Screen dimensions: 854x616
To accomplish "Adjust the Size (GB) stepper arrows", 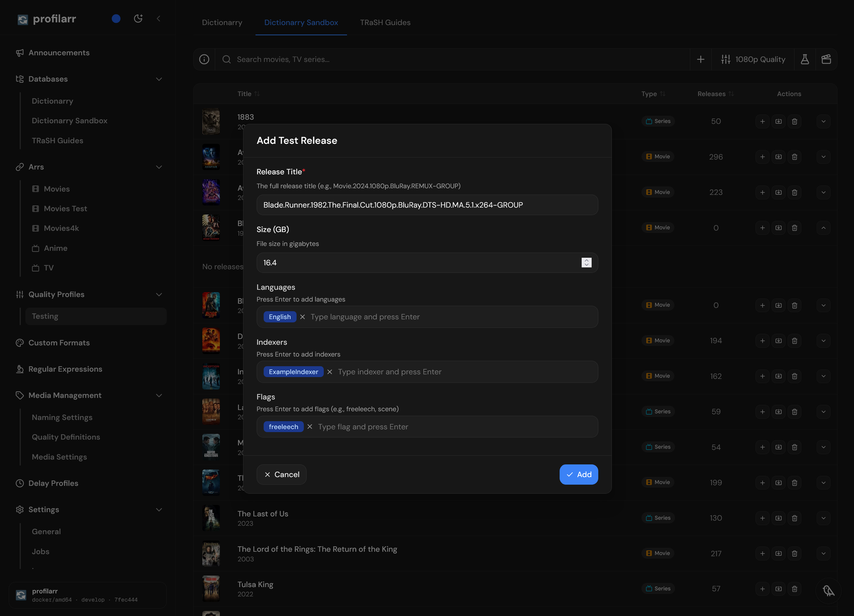I will pyautogui.click(x=586, y=263).
